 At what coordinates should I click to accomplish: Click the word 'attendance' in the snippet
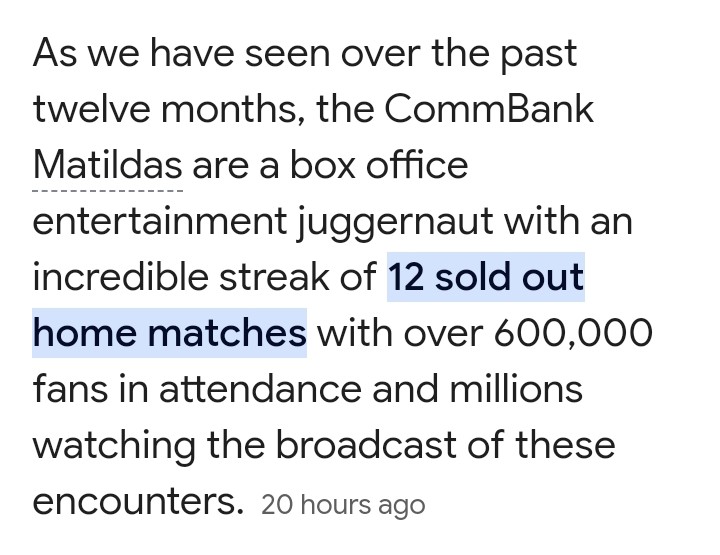260,389
